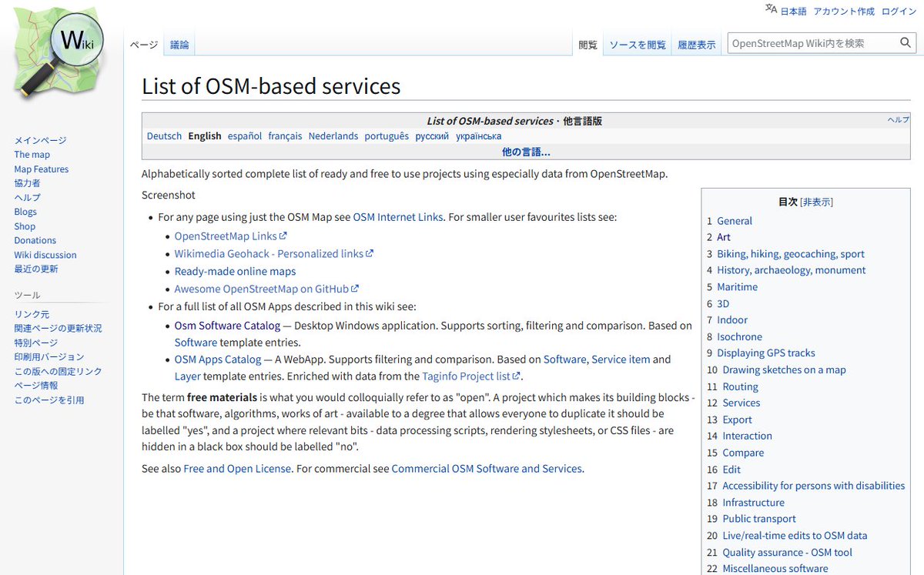This screenshot has height=575, width=924.
Task: Select the 閲覧 tab
Action: 588,45
